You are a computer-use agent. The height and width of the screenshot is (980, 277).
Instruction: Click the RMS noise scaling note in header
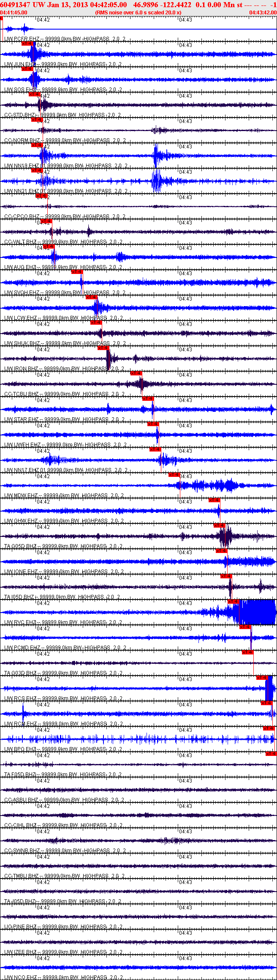[x=138, y=13]
